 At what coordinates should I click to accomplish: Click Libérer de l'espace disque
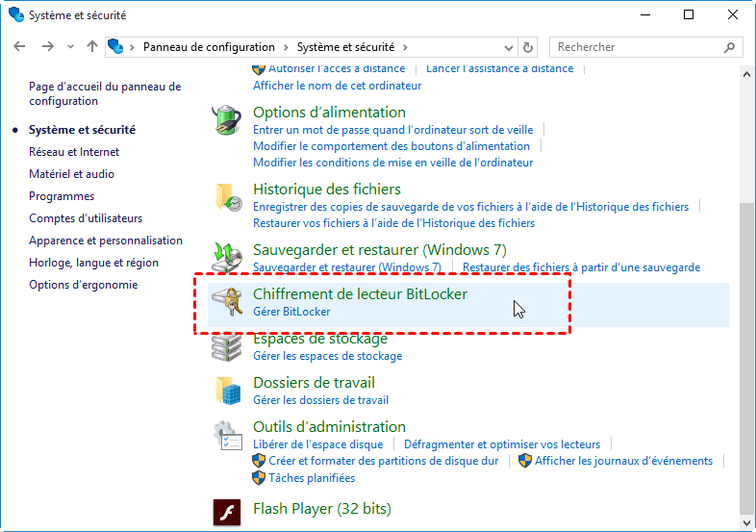point(318,444)
